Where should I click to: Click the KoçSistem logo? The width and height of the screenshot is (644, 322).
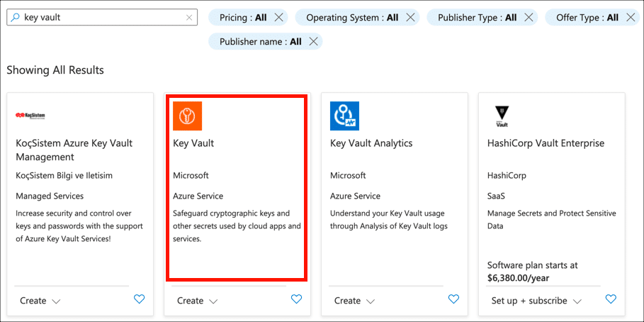(30, 116)
